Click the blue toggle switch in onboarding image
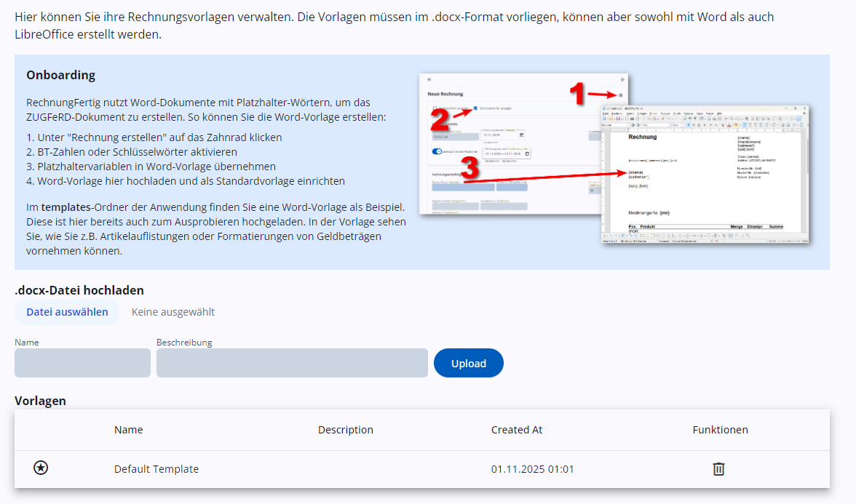This screenshot has width=856, height=504. click(437, 151)
